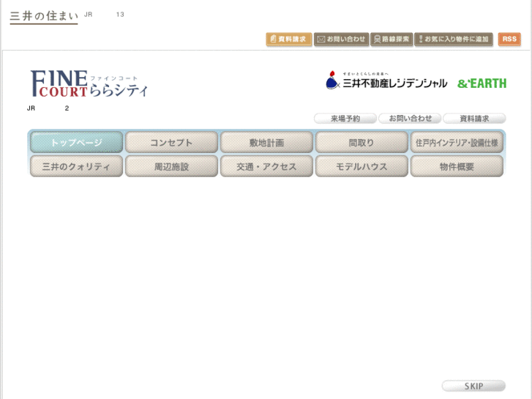Open the 周辺施設 navigation tab
532x399 pixels.
tap(171, 166)
